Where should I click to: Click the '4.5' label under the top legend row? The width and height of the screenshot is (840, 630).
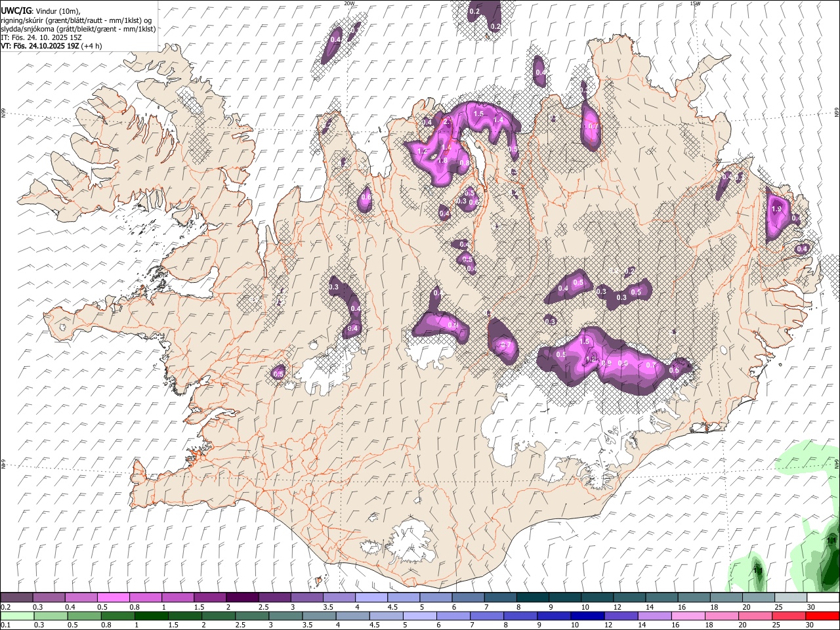[x=392, y=607]
